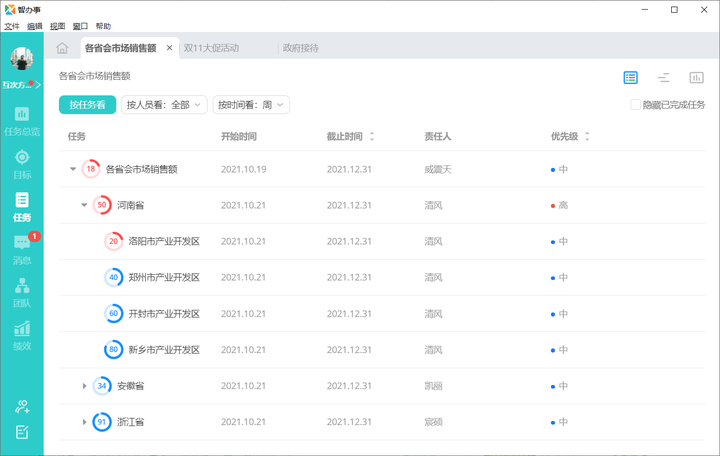Sort by 截止时间 column arrows

point(371,136)
